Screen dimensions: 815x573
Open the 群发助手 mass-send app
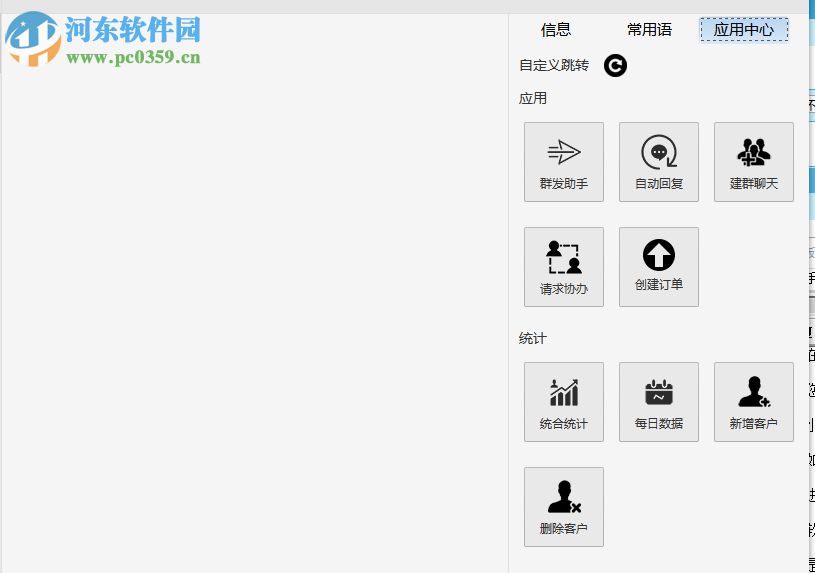click(x=563, y=162)
